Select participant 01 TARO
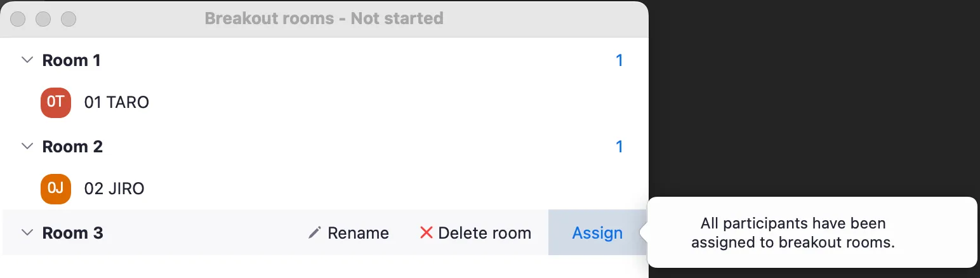This screenshot has height=278, width=980. click(x=117, y=102)
